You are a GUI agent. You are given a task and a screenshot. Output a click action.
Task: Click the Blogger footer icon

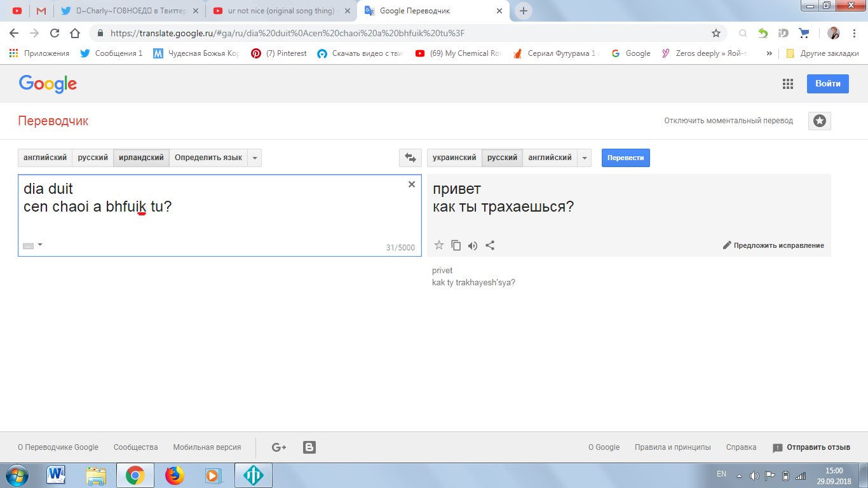point(309,447)
